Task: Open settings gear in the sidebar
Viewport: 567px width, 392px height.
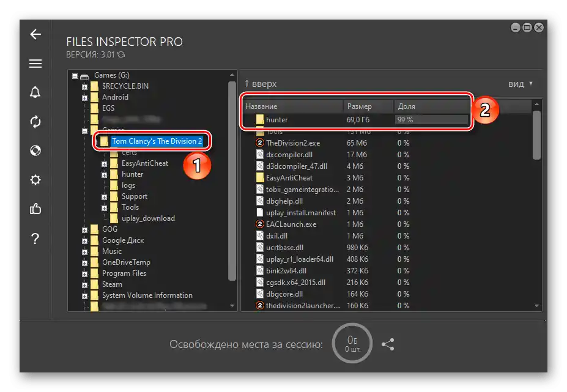Action: tap(35, 180)
